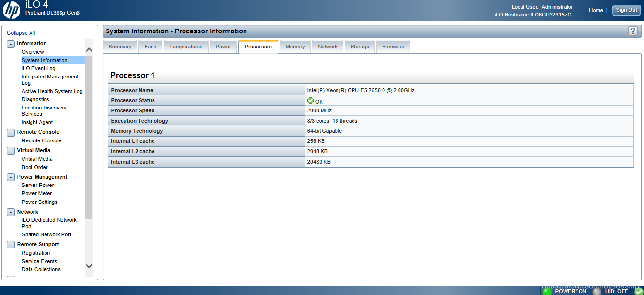Viewport: 644px width, 295px height.
Task: Open Insight Agent page
Action: tap(37, 122)
